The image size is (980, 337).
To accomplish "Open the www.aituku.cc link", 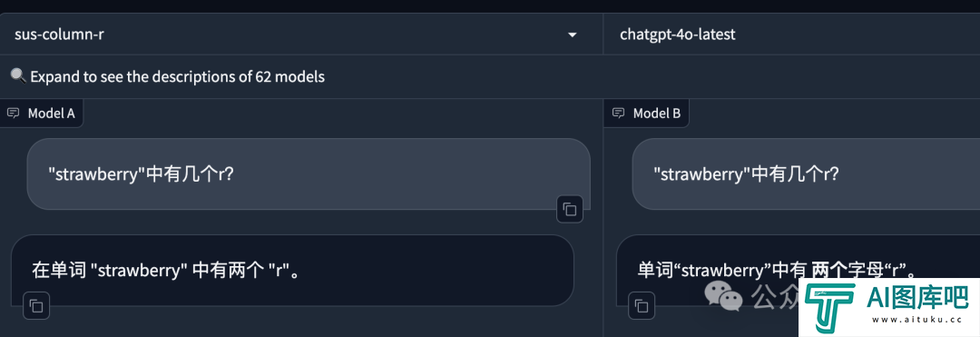I will (x=916, y=320).
